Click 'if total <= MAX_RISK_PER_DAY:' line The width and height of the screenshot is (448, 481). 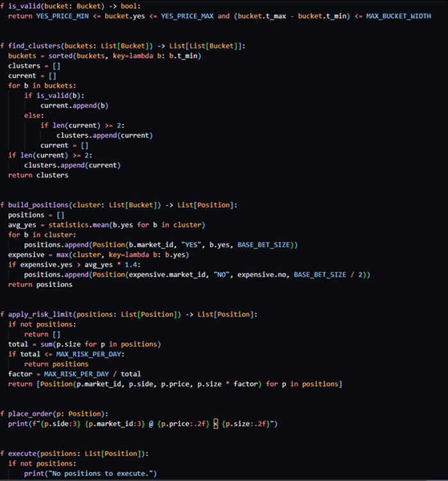coord(67,354)
